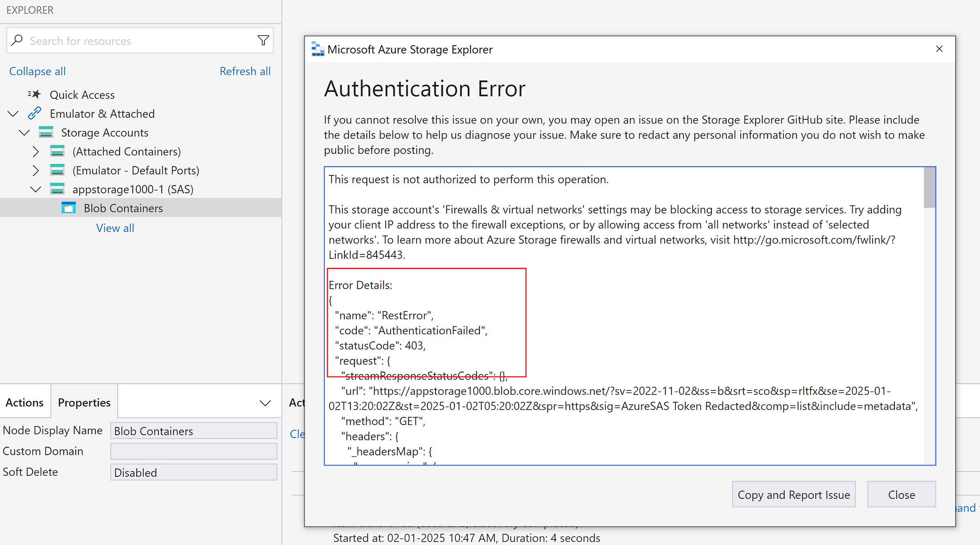
Task: Click the Copy and Report Issue button
Action: point(794,494)
